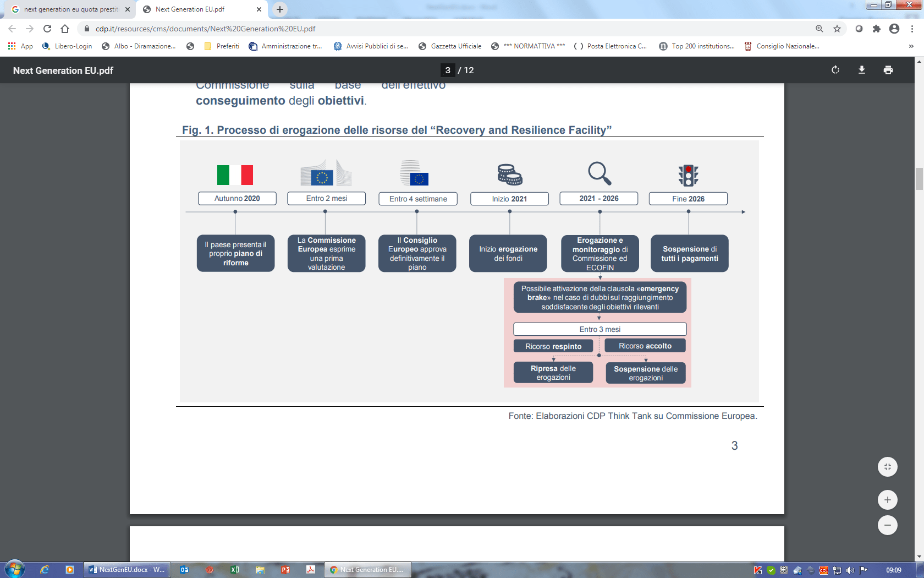Viewport: 924px width, 578px height.
Task: Expand the hidden bookmarks chevron
Action: click(x=911, y=46)
